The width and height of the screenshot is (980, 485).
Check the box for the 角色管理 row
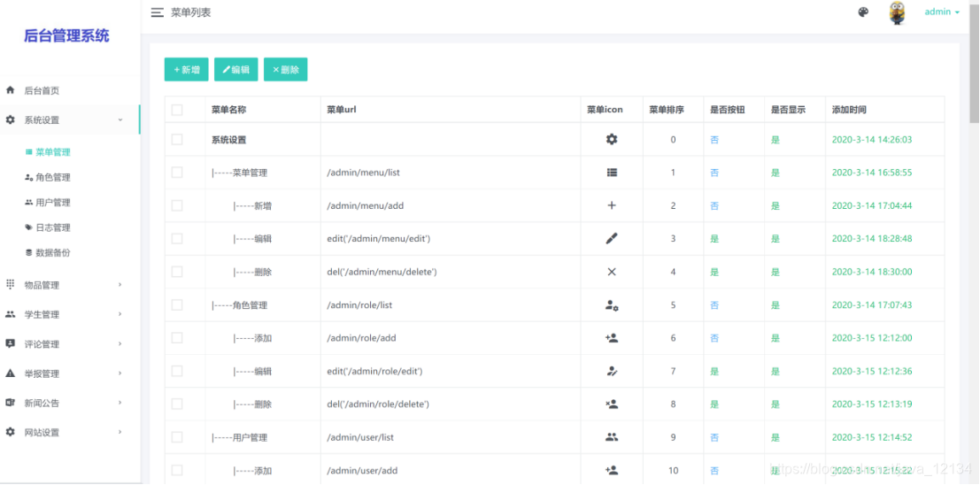[x=177, y=305]
